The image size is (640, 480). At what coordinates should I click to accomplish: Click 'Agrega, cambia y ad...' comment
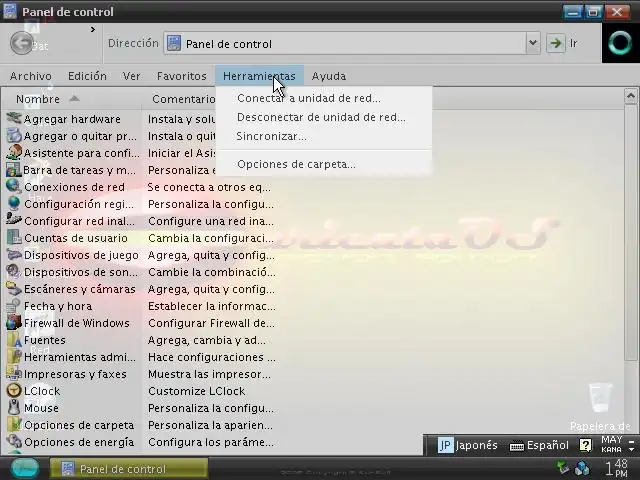(207, 340)
